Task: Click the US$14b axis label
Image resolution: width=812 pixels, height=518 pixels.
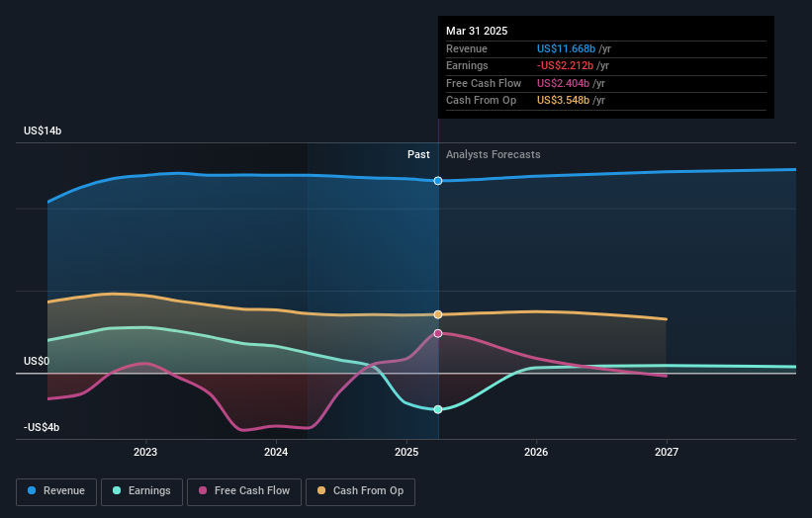Action: [43, 130]
